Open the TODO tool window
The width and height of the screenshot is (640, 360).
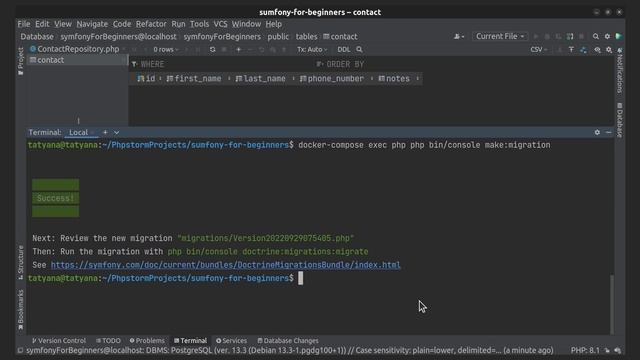click(108, 340)
